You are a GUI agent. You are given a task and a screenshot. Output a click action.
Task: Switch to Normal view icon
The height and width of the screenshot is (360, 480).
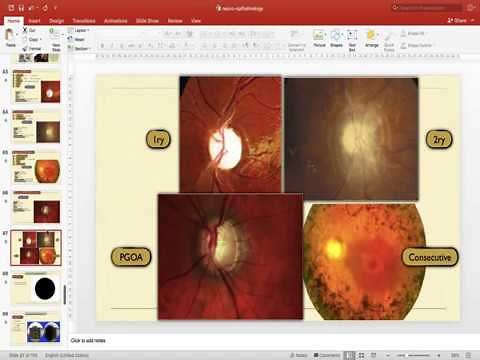(349, 355)
